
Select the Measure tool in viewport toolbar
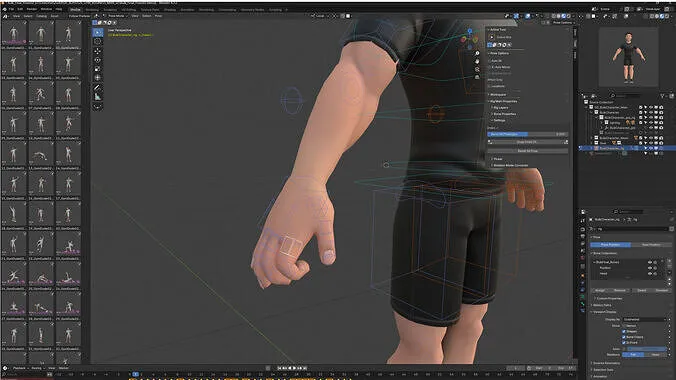(x=98, y=97)
